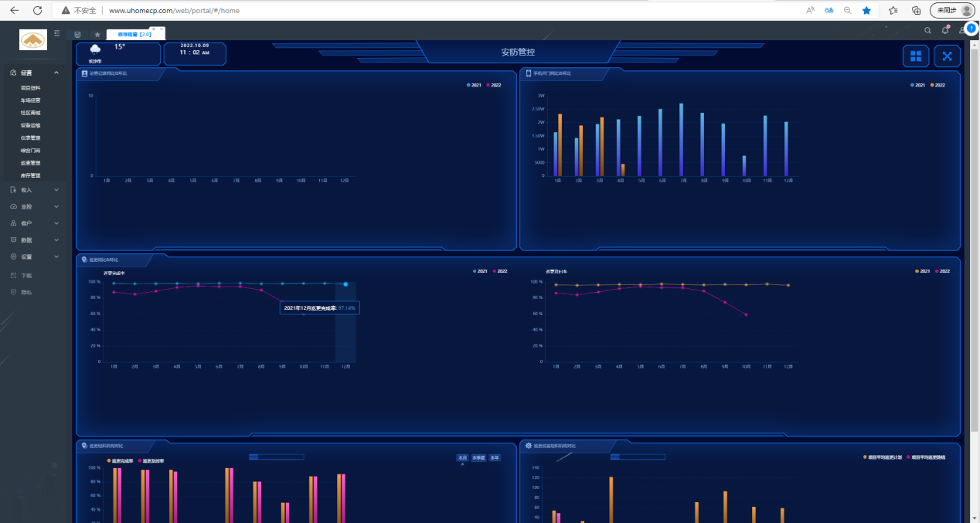The height and width of the screenshot is (523, 980).
Task: Click the company logo in the sidebar
Action: [x=33, y=39]
